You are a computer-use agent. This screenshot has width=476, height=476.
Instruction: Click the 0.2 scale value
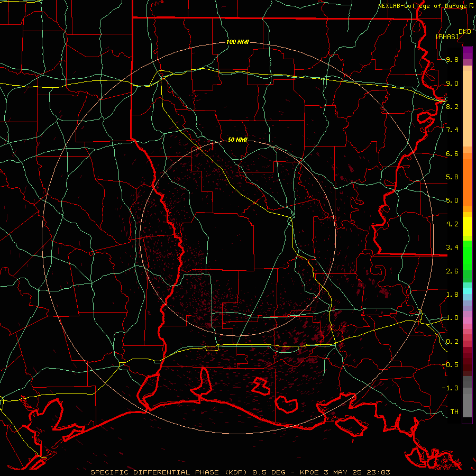pyautogui.click(x=452, y=342)
